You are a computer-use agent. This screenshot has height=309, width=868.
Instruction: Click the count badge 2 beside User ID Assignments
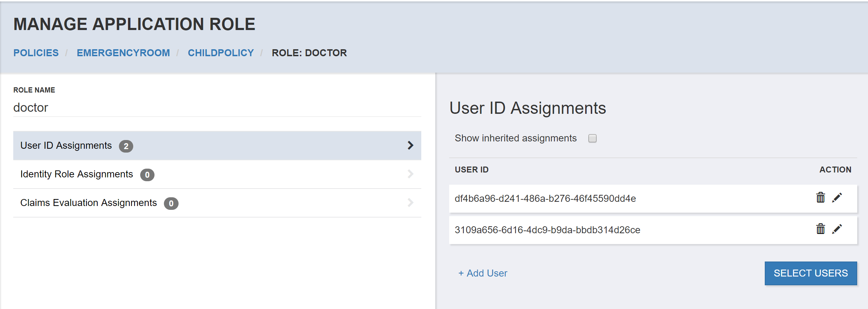click(x=126, y=146)
